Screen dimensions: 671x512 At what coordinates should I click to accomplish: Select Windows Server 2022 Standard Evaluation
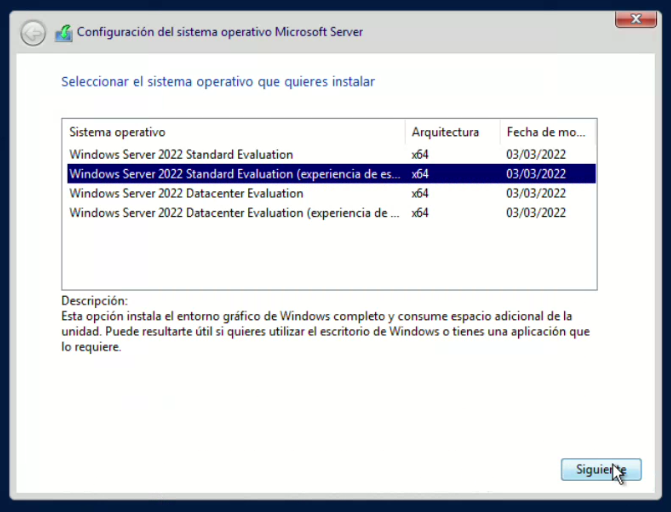(x=181, y=154)
